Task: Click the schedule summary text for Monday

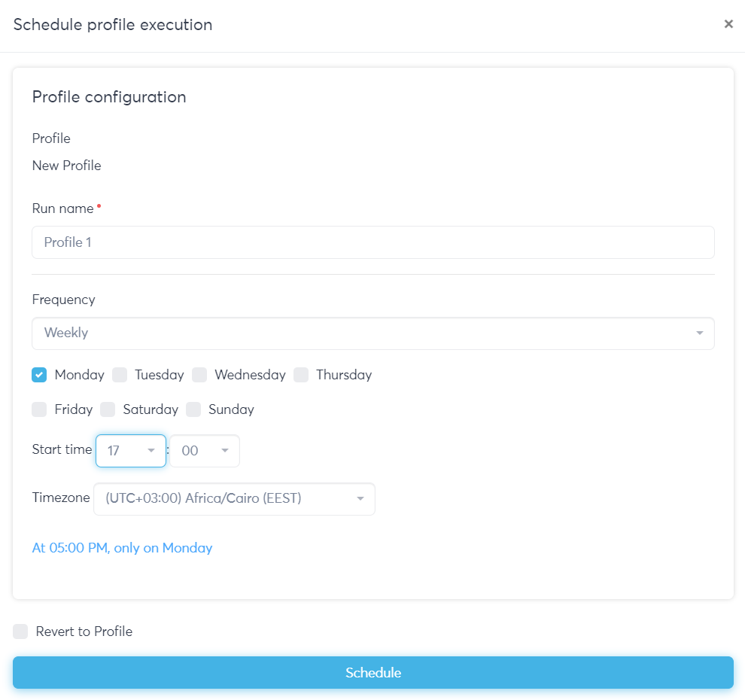Action: (x=122, y=548)
